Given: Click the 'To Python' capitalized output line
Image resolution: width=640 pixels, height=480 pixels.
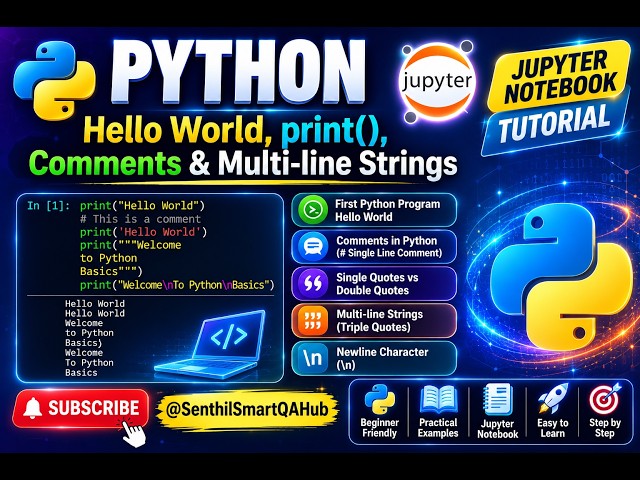Looking at the screenshot, I should [x=89, y=362].
